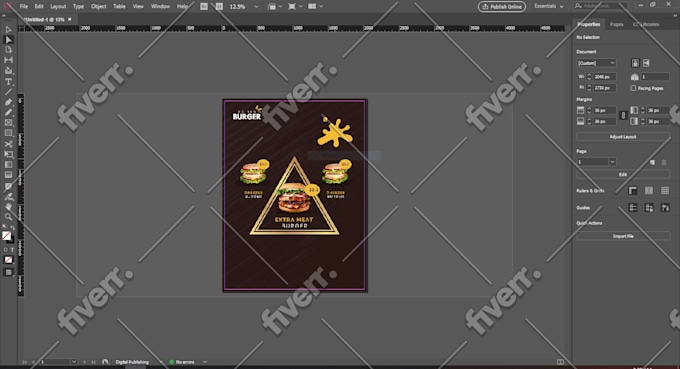Click the Rulers icon in Properties
The width and height of the screenshot is (680, 369).
pyautogui.click(x=633, y=191)
